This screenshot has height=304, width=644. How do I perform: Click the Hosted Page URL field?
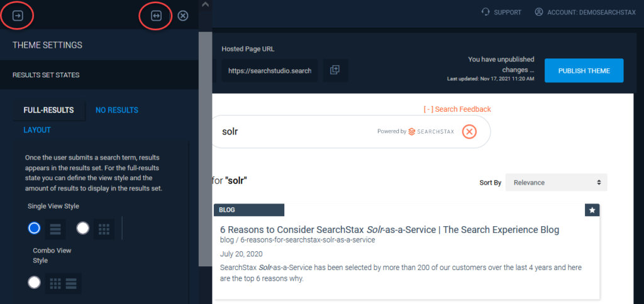coord(269,70)
